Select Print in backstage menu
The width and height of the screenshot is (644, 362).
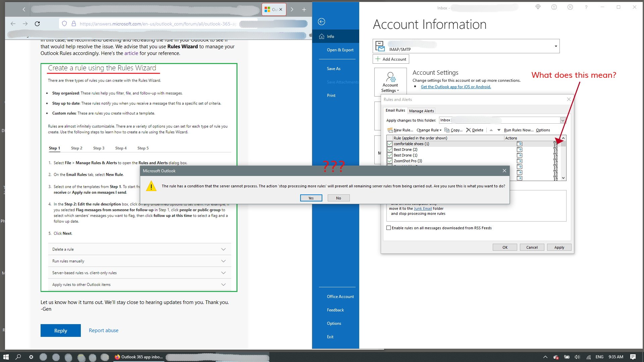(331, 96)
